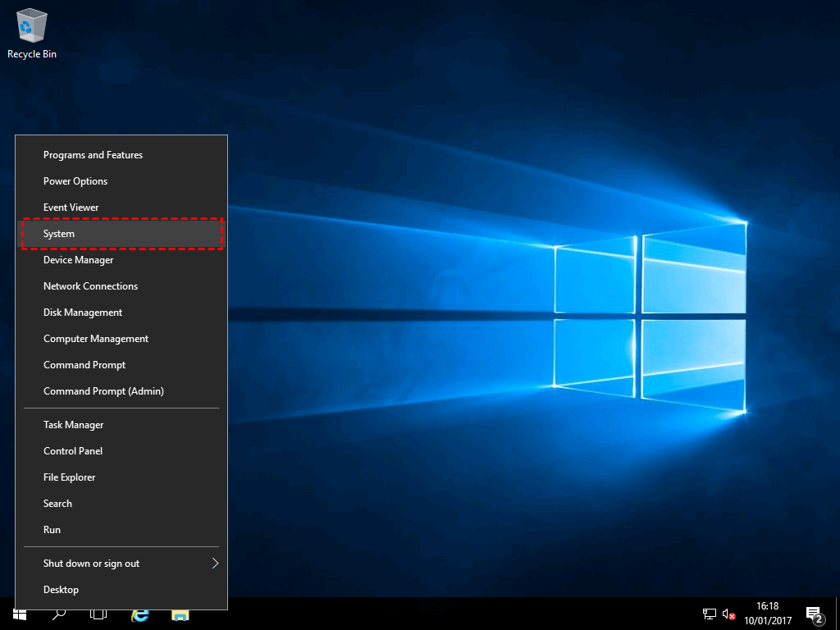Screen dimensions: 840x630
Task: Open Control Panel from the menu
Action: (x=73, y=451)
